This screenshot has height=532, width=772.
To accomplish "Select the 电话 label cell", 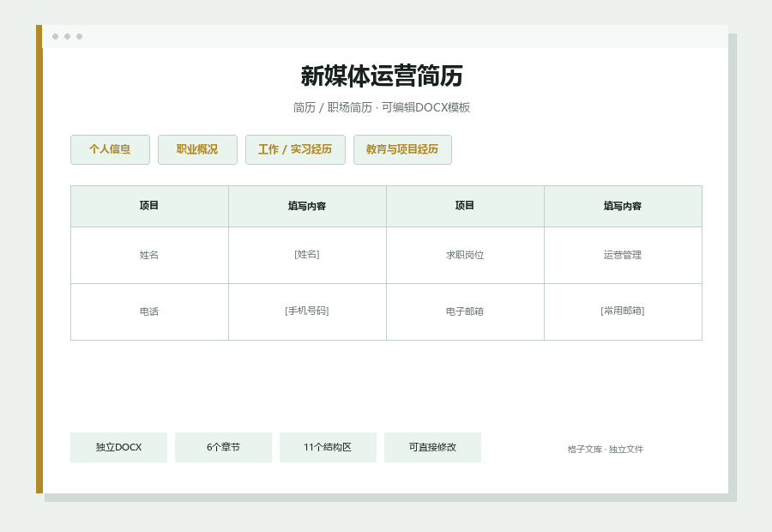I will pos(149,311).
